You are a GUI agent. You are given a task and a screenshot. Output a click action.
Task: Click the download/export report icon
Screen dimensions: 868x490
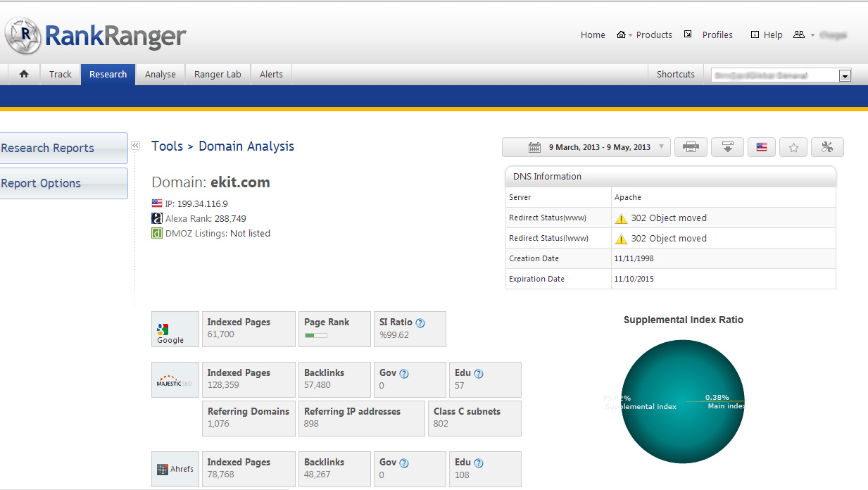tap(727, 147)
